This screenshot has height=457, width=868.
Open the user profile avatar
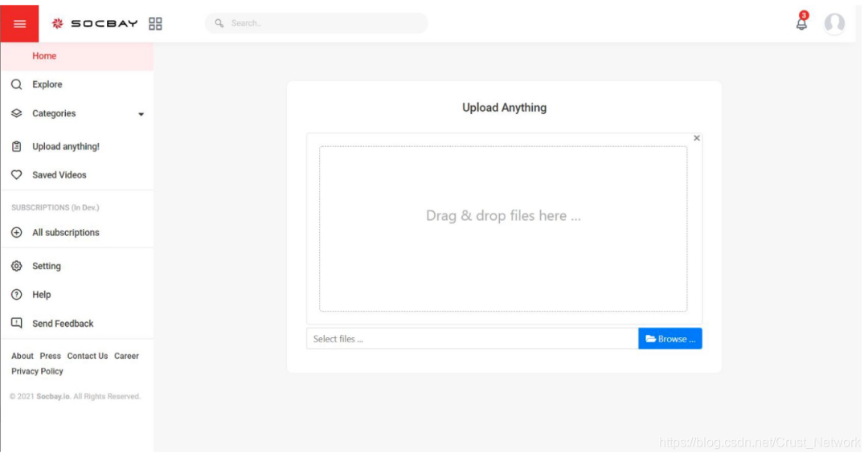pyautogui.click(x=834, y=23)
